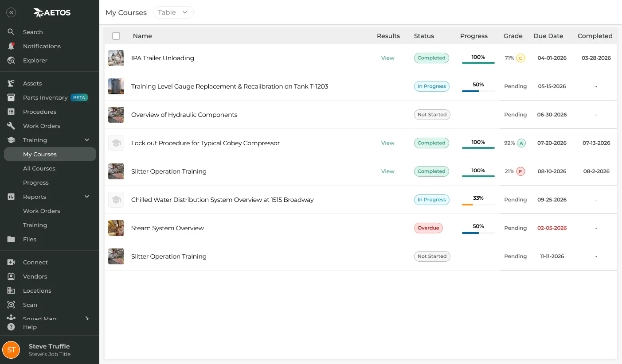The height and width of the screenshot is (364, 622).
Task: Click the Explorer icon in sidebar
Action: pyautogui.click(x=11, y=60)
